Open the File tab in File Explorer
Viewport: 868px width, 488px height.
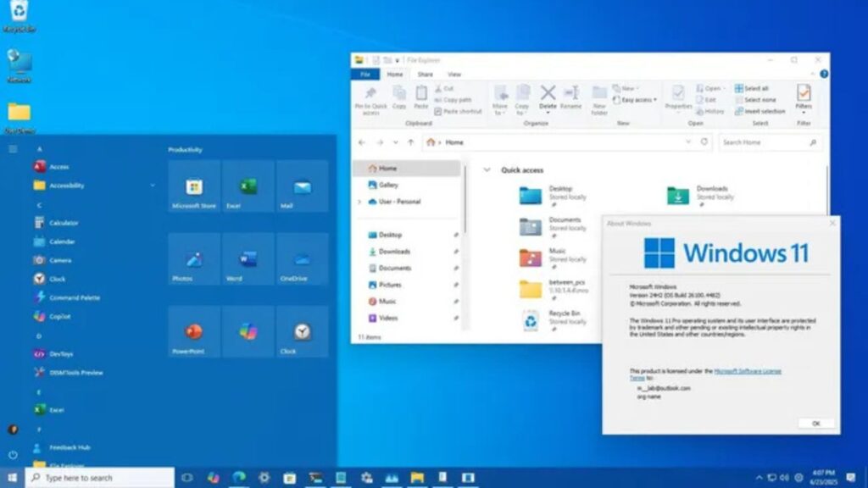click(366, 75)
